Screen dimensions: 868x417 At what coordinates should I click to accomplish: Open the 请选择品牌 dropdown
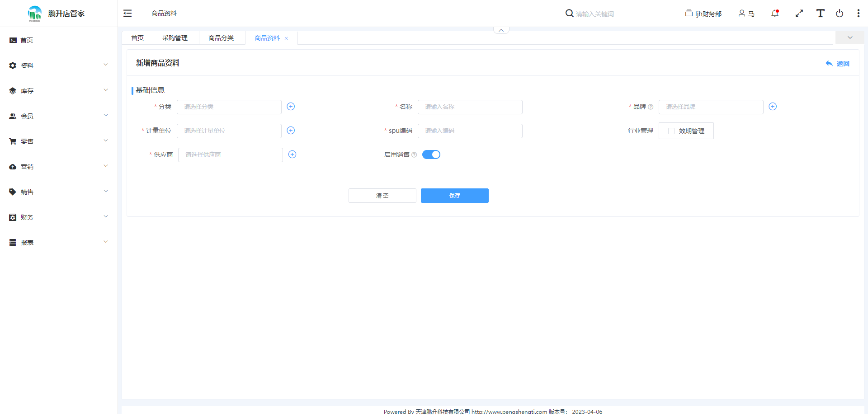[x=711, y=107]
